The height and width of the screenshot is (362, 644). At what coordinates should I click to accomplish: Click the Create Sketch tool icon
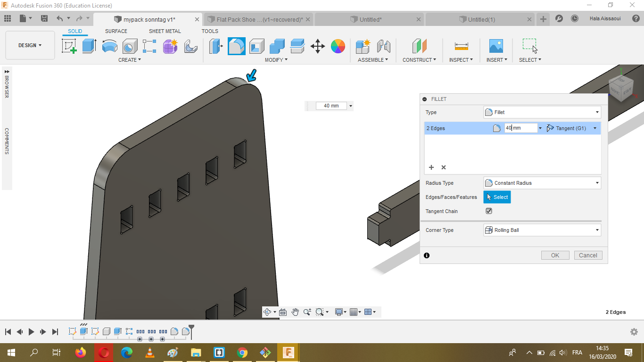69,46
